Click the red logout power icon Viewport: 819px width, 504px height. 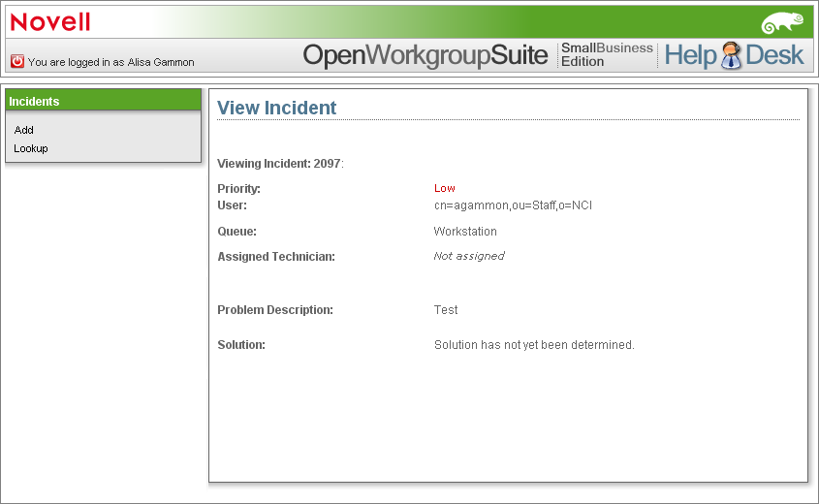pyautogui.click(x=17, y=62)
